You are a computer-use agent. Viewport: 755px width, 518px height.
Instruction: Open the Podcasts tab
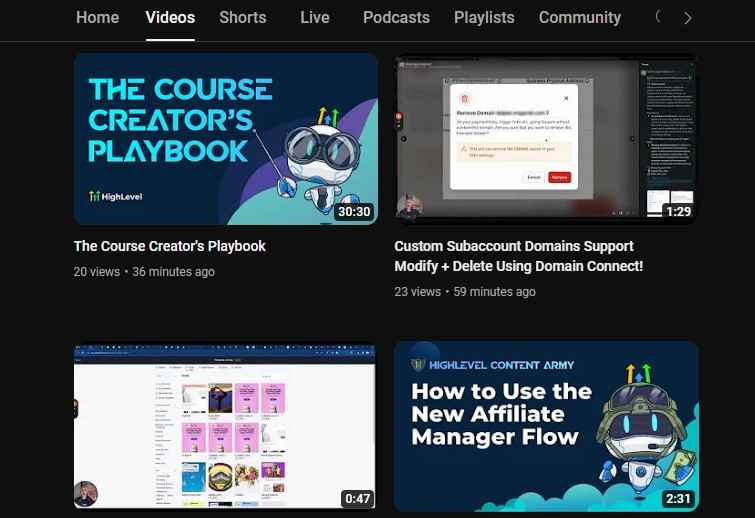click(396, 18)
